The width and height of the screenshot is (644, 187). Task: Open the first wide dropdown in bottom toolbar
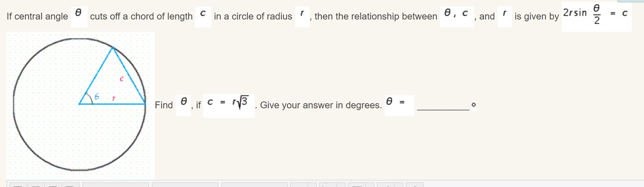pyautogui.click(x=116, y=185)
